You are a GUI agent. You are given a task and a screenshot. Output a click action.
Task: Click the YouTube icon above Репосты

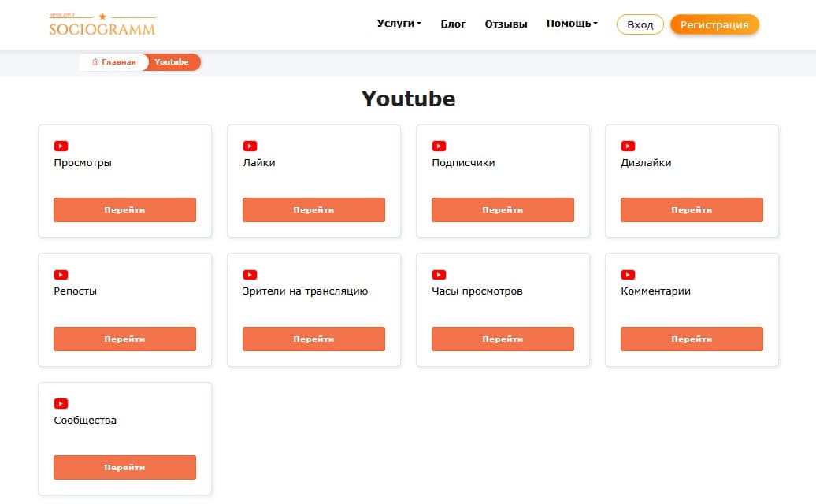(61, 275)
